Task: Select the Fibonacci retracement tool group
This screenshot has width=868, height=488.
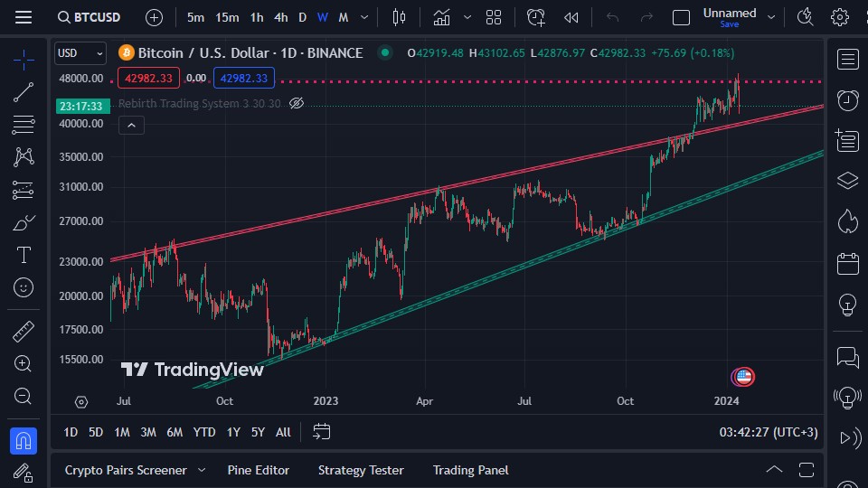Action: pyautogui.click(x=24, y=125)
